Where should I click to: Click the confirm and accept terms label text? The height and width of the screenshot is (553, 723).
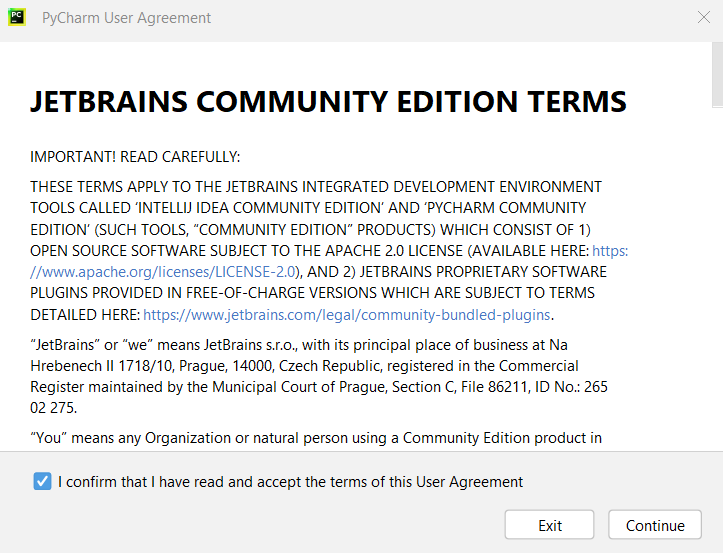(x=290, y=482)
